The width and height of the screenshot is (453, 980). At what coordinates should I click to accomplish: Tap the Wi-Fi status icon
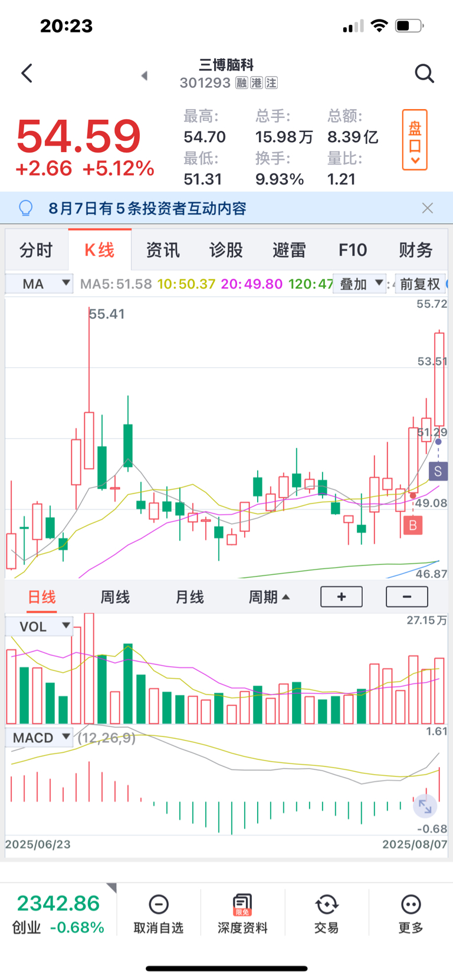coord(379,25)
